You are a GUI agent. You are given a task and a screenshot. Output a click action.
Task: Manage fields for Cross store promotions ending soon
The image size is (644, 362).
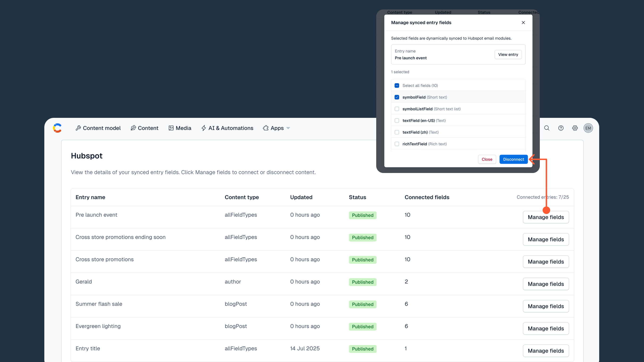(x=546, y=239)
